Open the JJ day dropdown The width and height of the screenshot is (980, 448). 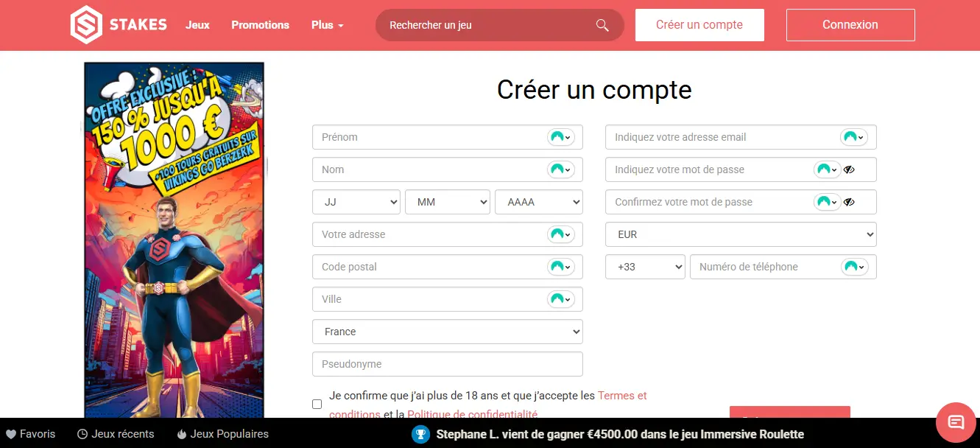[x=356, y=202]
